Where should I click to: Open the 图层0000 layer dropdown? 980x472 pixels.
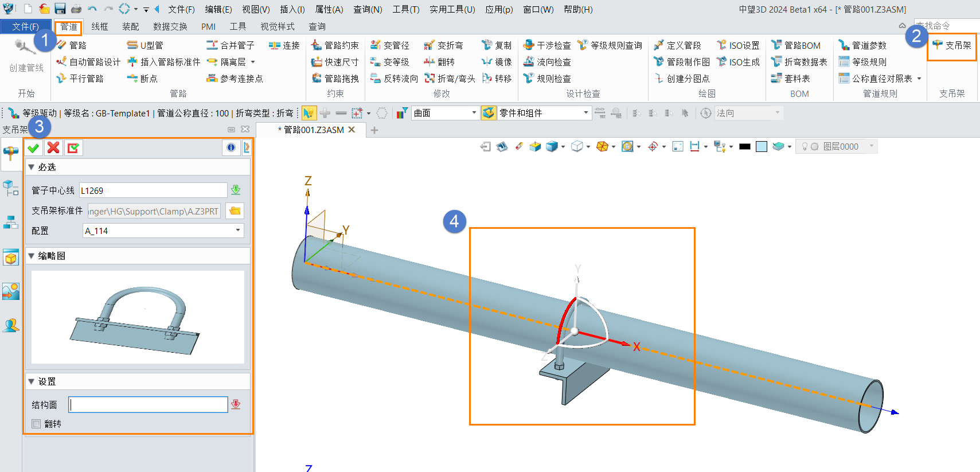pyautogui.click(x=872, y=146)
